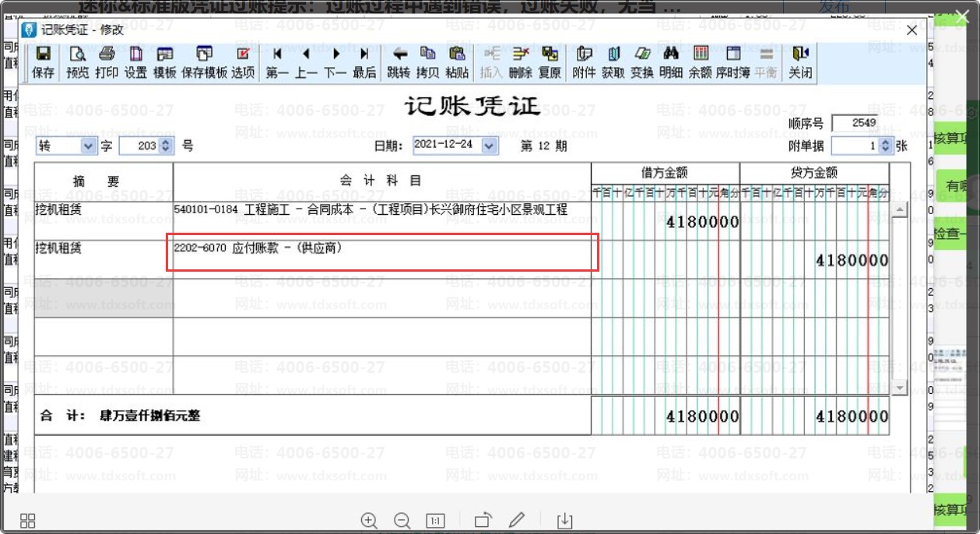Open the 选项 options tool
980x534 pixels.
point(243,62)
